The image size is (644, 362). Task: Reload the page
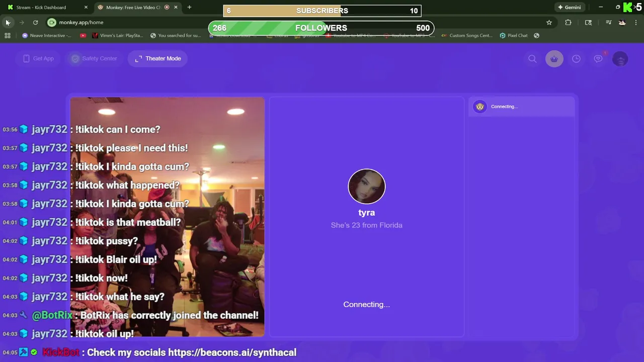35,22
